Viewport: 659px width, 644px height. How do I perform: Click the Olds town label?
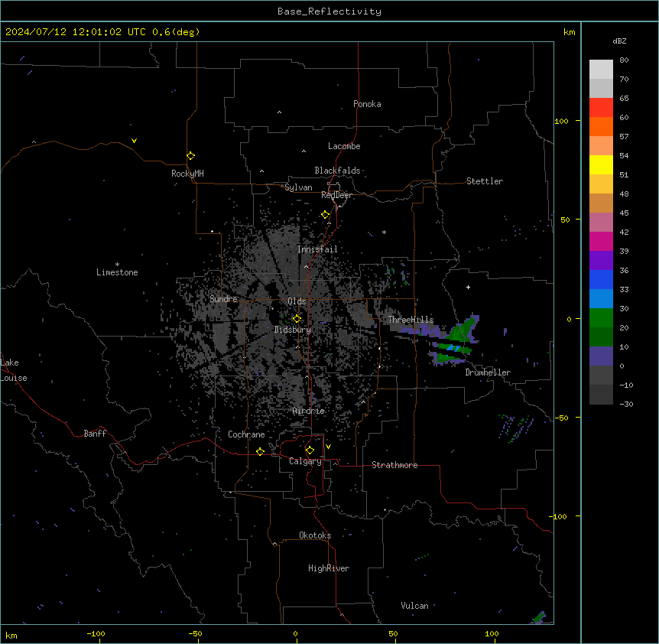[x=297, y=301]
